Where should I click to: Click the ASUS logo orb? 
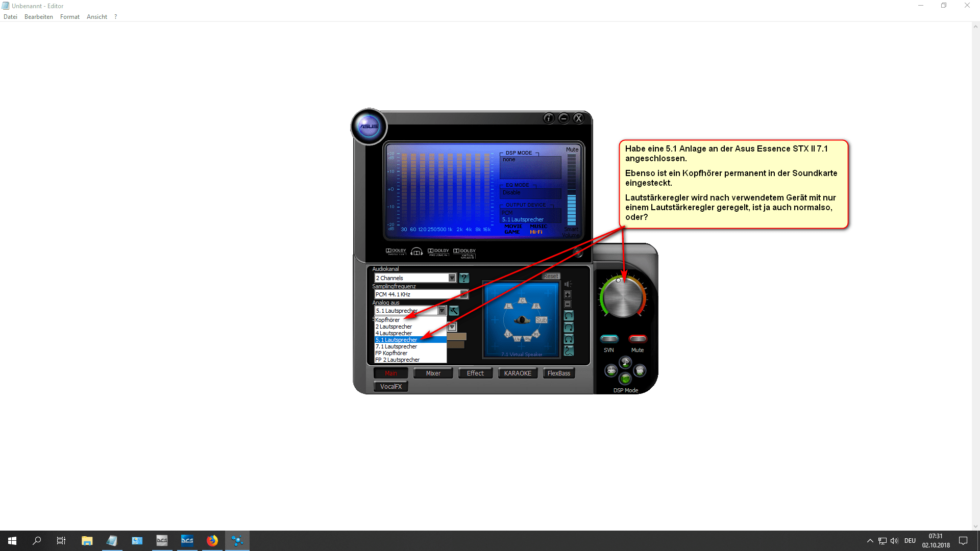click(369, 127)
